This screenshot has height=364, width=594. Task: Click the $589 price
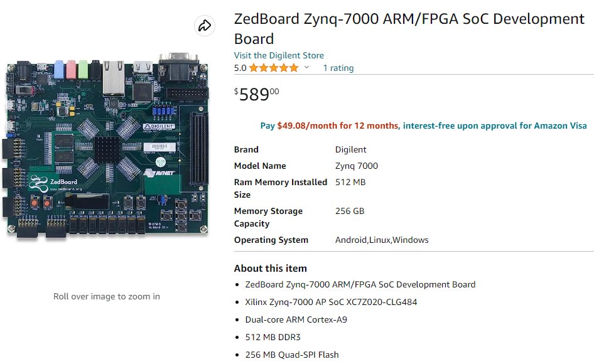tap(257, 95)
